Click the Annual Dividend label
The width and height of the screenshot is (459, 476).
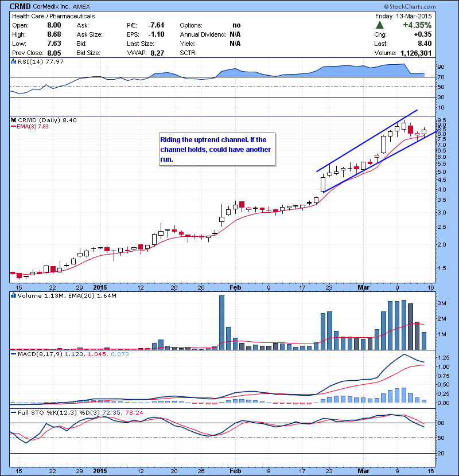tap(203, 34)
